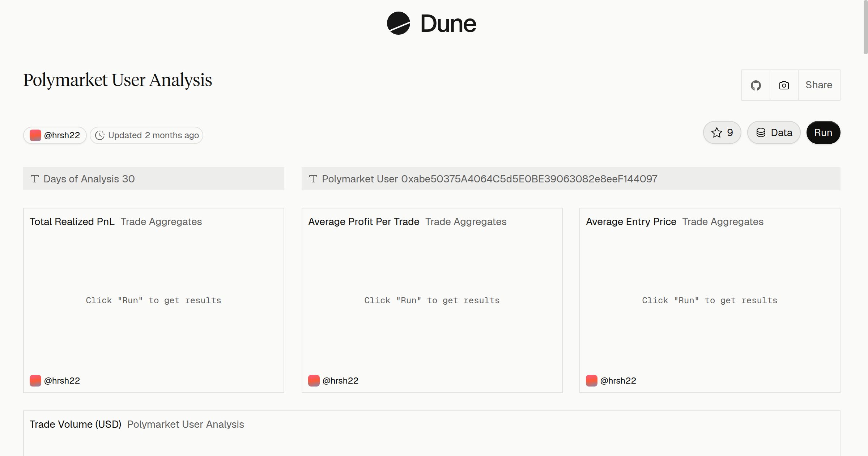Click the Dune wordmark text
868x456 pixels.
448,24
